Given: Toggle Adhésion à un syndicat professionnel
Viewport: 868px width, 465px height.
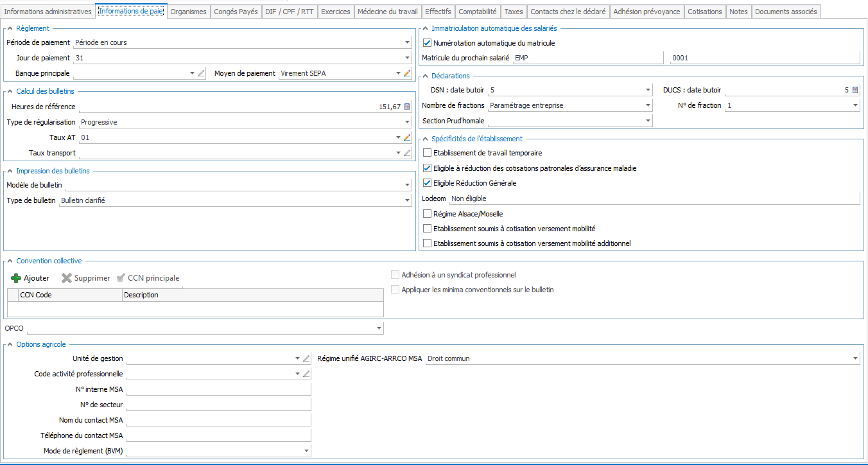Looking at the screenshot, I should click(x=395, y=275).
